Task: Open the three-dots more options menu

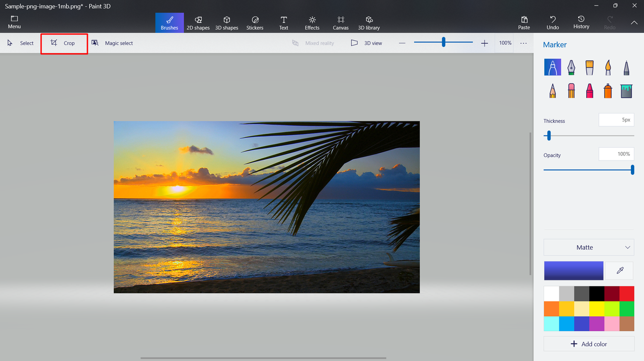Action: coord(523,43)
